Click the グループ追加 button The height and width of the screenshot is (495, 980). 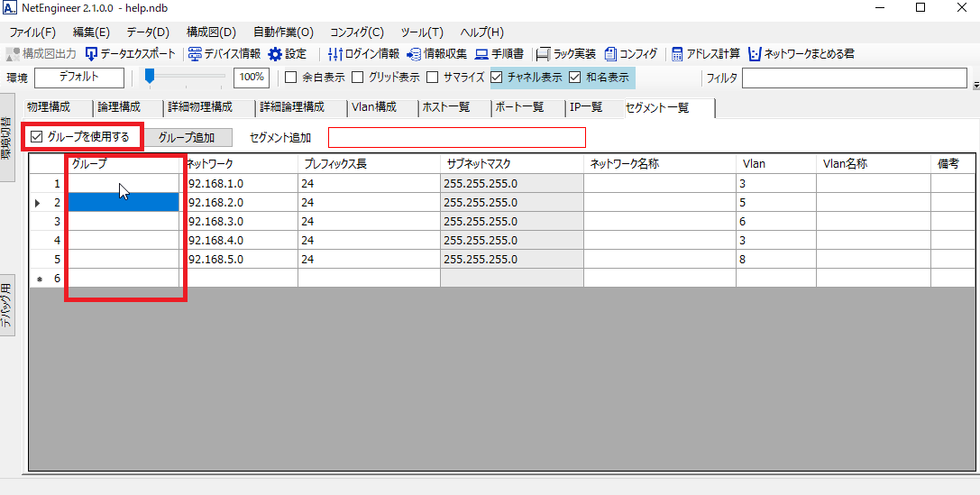(187, 138)
